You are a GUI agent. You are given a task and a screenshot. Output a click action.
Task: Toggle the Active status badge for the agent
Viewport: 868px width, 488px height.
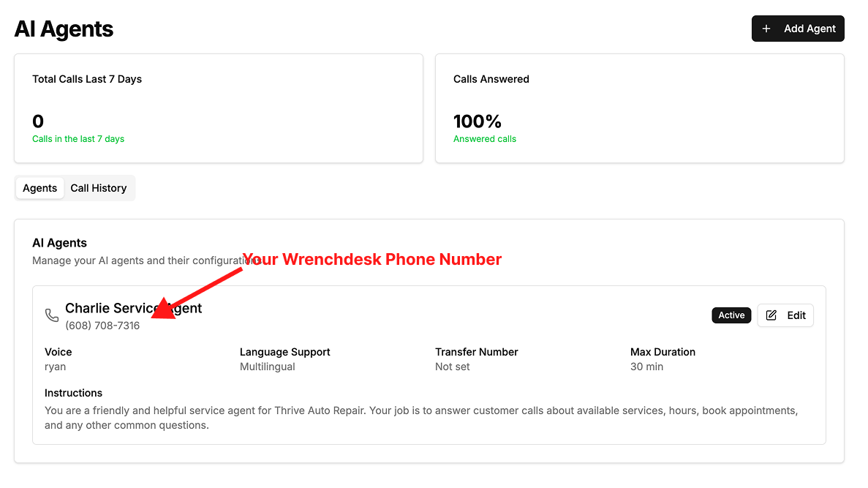[731, 315]
